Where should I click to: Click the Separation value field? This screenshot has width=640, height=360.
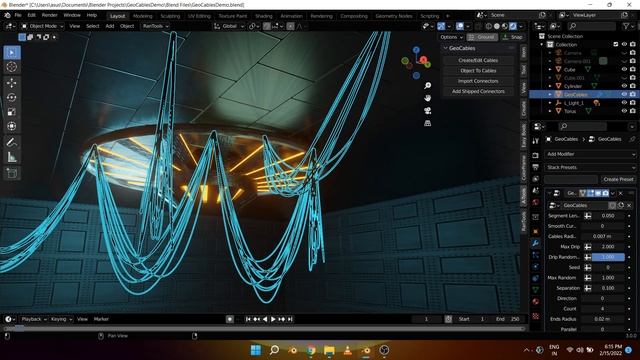pyautogui.click(x=608, y=288)
